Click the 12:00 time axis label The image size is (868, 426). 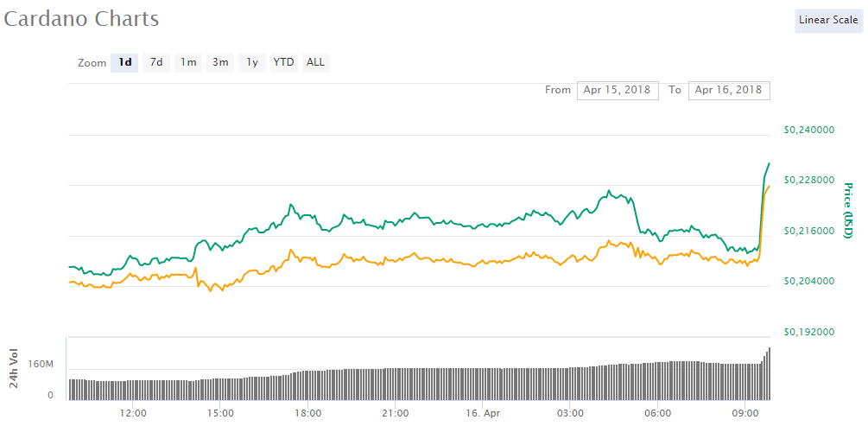point(133,412)
